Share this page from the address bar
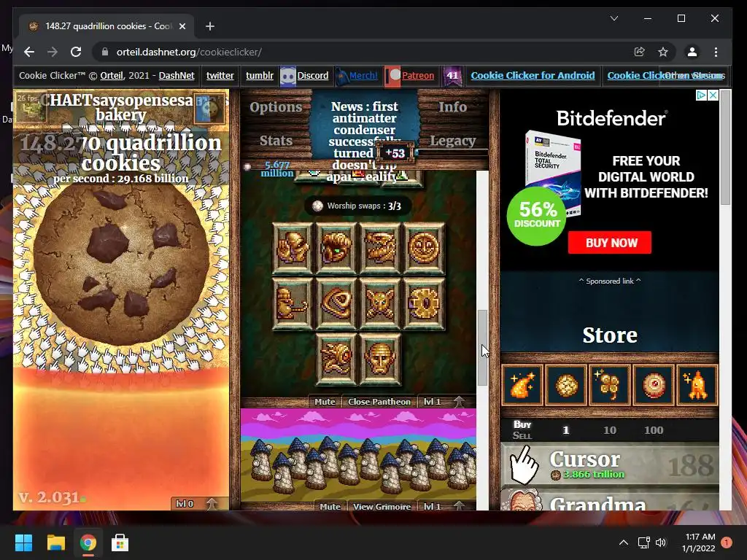This screenshot has height=560, width=747. point(639,52)
